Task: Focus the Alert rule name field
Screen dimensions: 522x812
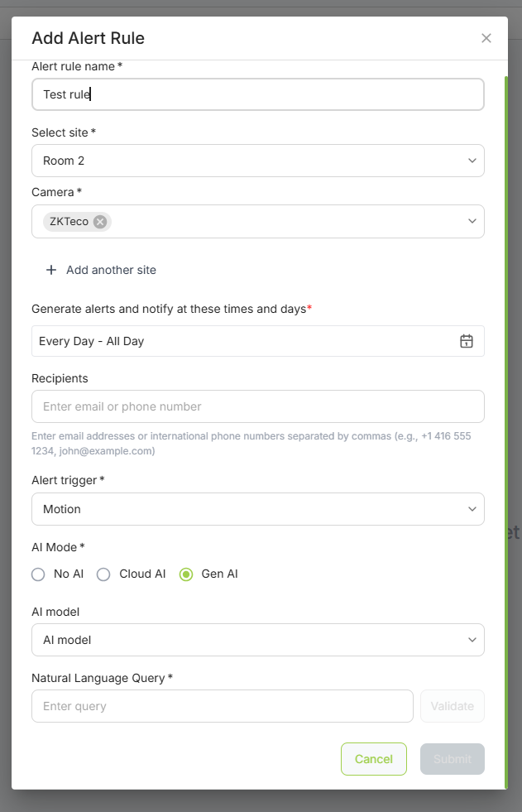Action: [257, 94]
